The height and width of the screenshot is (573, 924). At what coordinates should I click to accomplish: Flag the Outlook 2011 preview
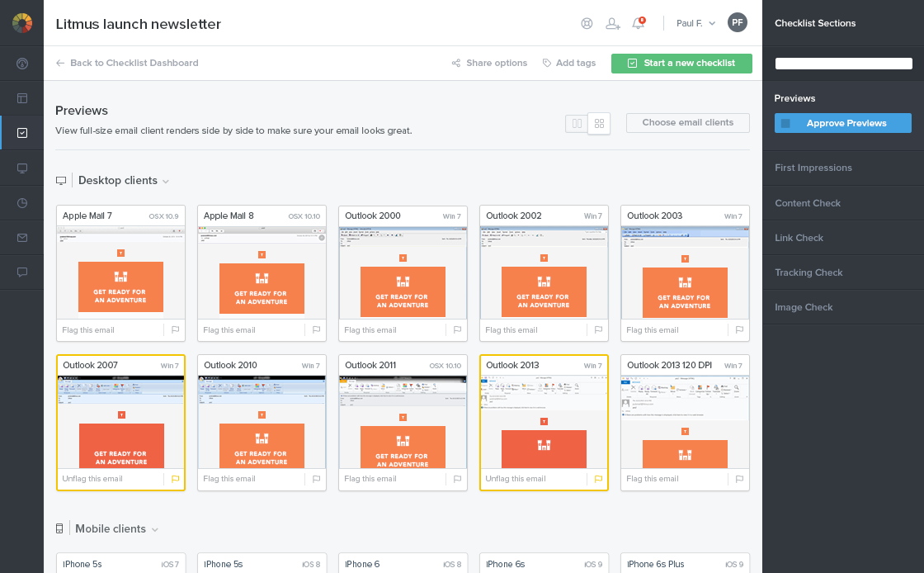click(x=457, y=479)
